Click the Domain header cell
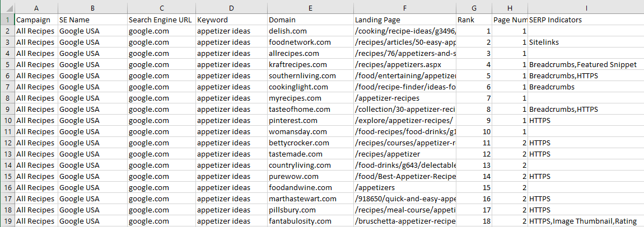 click(310, 20)
